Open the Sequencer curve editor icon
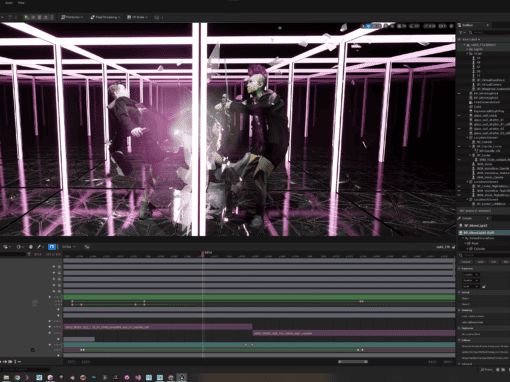The height and width of the screenshot is (382, 510). (x=87, y=247)
